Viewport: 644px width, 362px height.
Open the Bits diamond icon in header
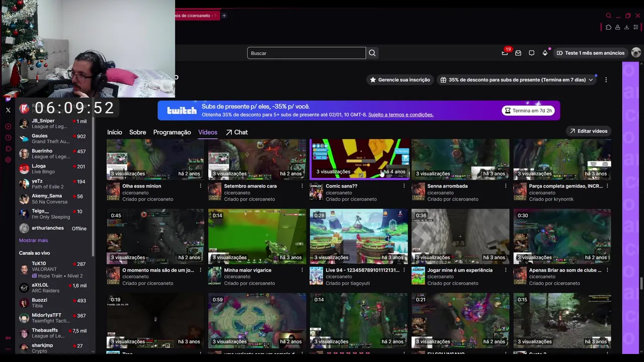(545, 53)
